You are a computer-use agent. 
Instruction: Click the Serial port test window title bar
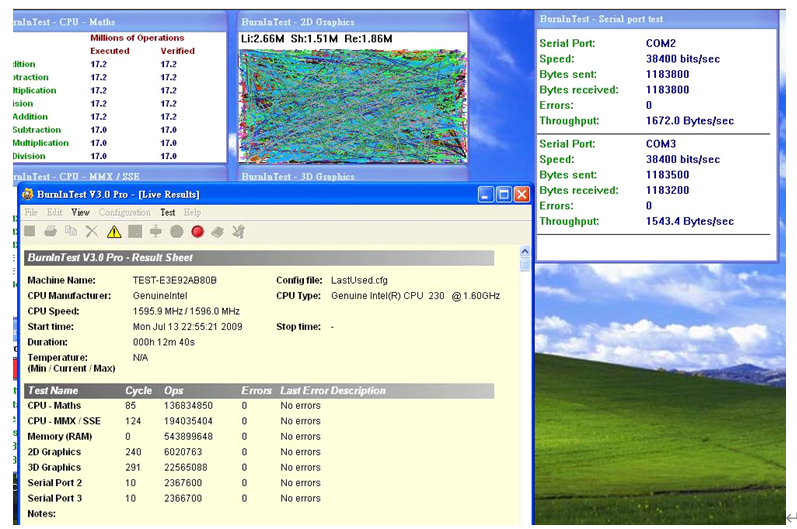[x=657, y=19]
